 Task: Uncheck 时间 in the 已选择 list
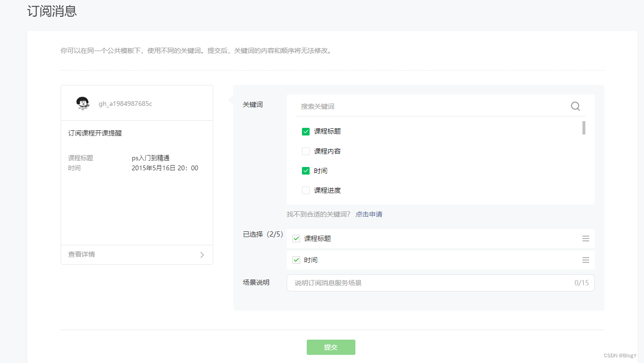click(x=296, y=260)
